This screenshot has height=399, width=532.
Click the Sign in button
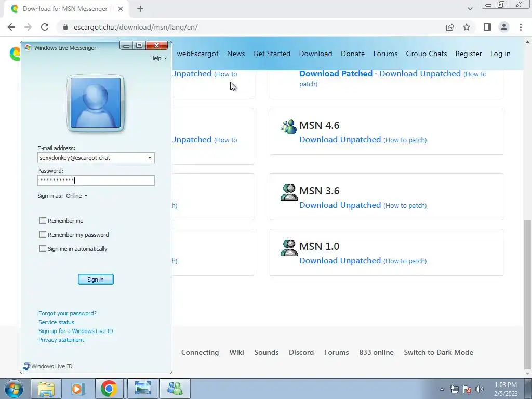tap(96, 279)
